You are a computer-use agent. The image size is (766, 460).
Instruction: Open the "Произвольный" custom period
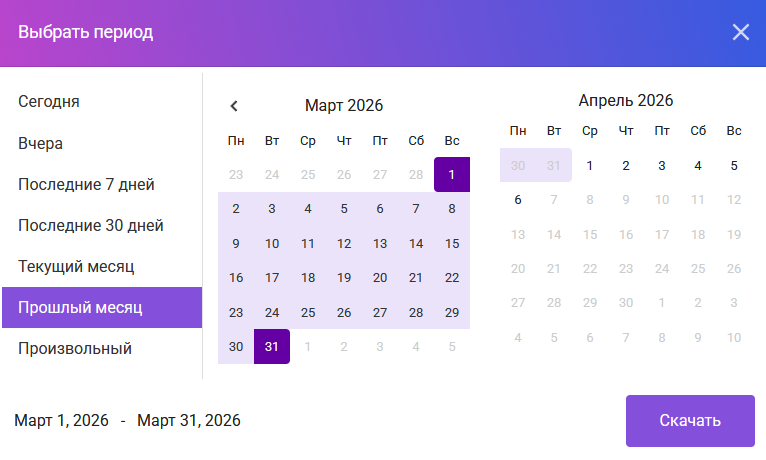(x=75, y=348)
